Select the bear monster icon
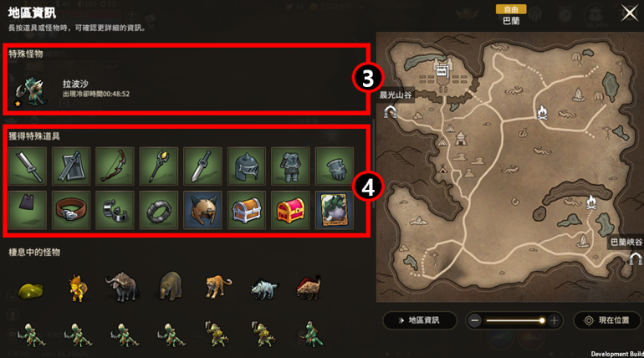This screenshot has height=358, width=644. 171,285
